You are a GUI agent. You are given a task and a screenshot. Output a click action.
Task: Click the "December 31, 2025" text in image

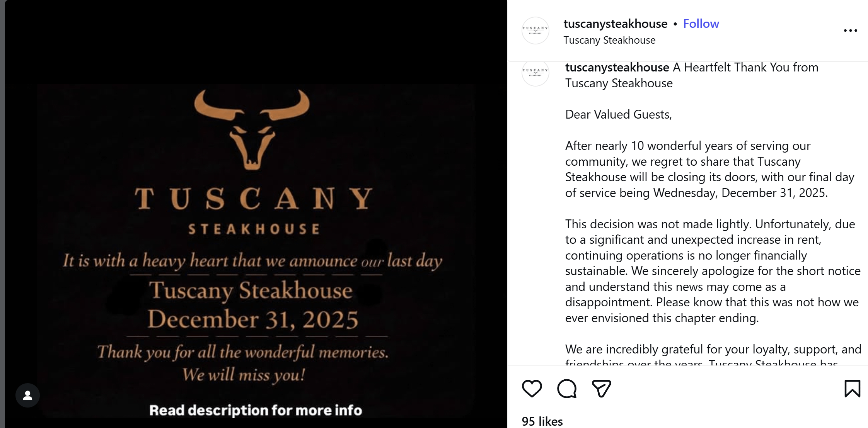[x=253, y=319]
